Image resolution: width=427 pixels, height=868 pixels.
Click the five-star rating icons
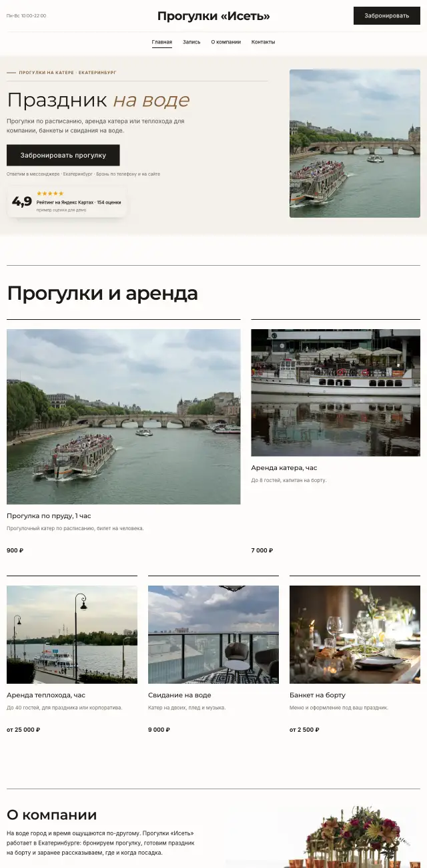(50, 194)
